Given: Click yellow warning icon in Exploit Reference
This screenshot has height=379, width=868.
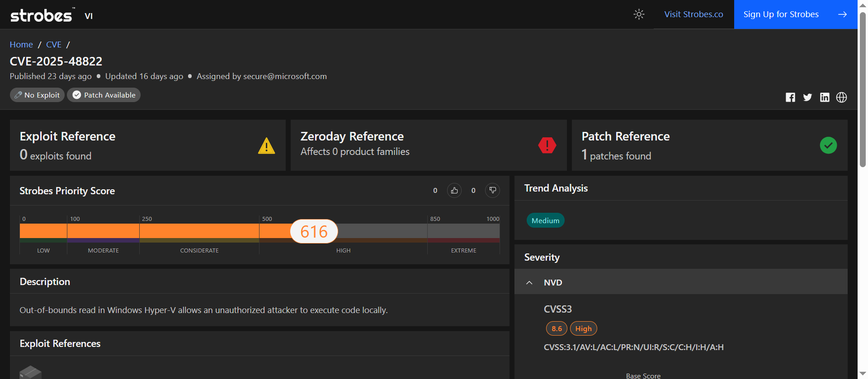Looking at the screenshot, I should 266,145.
